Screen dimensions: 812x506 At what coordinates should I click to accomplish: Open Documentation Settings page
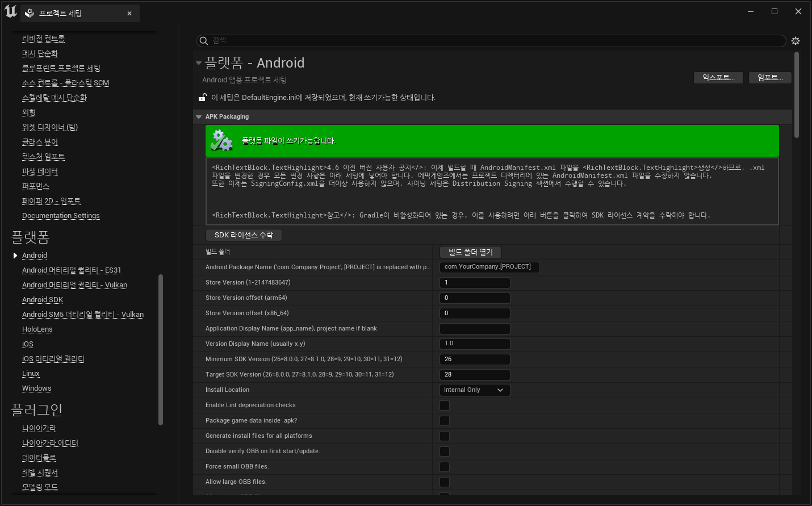61,216
